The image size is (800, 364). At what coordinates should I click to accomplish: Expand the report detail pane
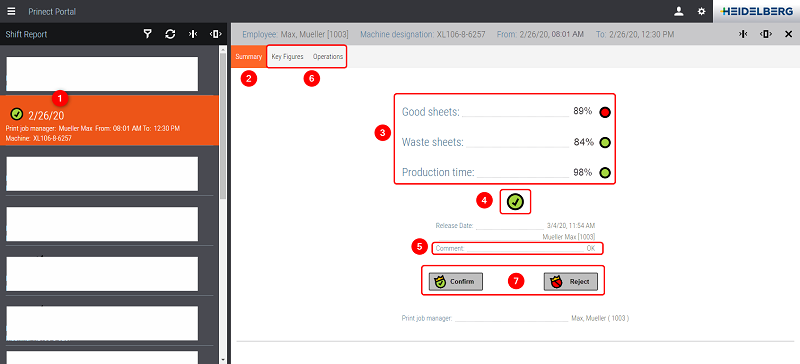coord(765,34)
